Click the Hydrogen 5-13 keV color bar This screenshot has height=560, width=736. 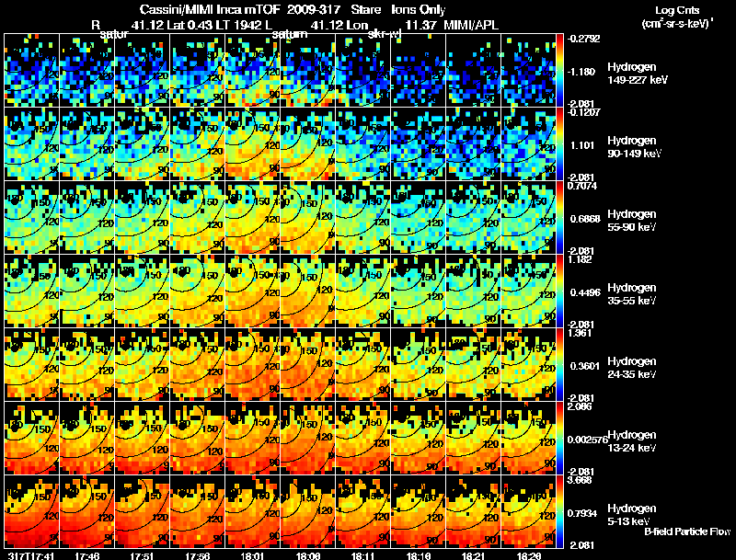coord(559,511)
